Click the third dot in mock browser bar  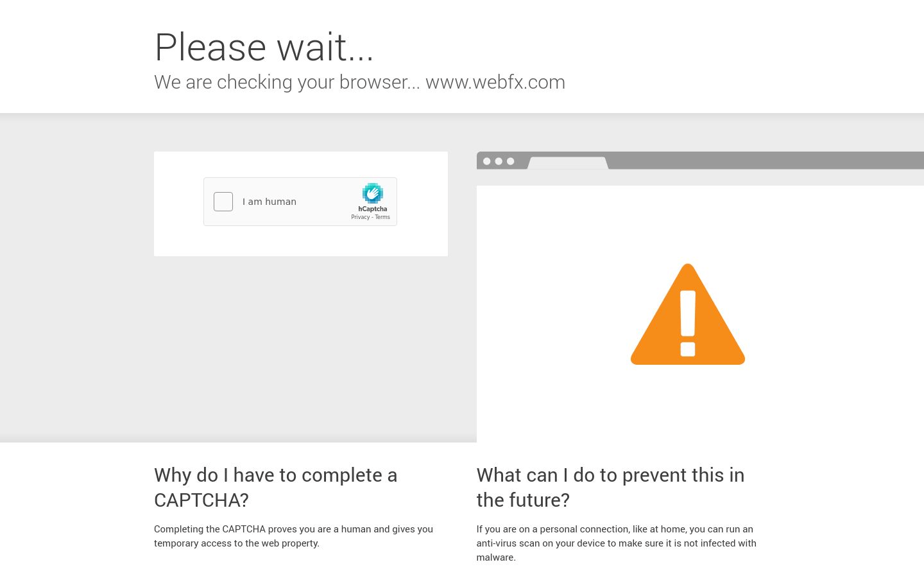511,161
